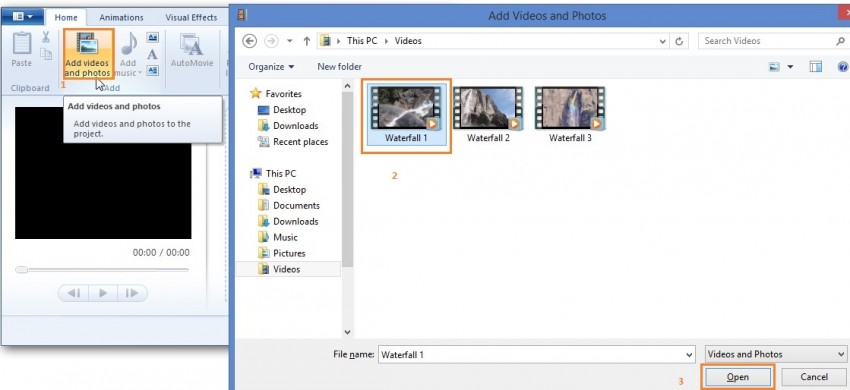Viewport: 850px width, 390px height.
Task: Click the Open button
Action: click(x=738, y=376)
